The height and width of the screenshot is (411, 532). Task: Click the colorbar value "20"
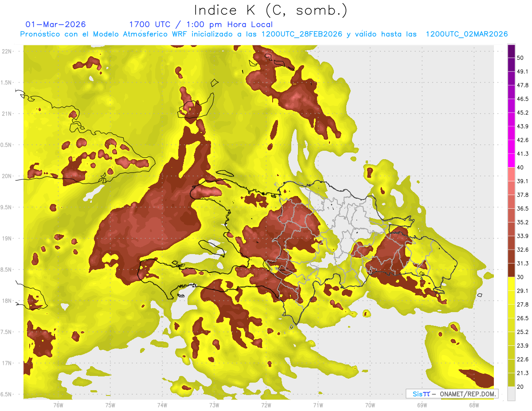520,387
